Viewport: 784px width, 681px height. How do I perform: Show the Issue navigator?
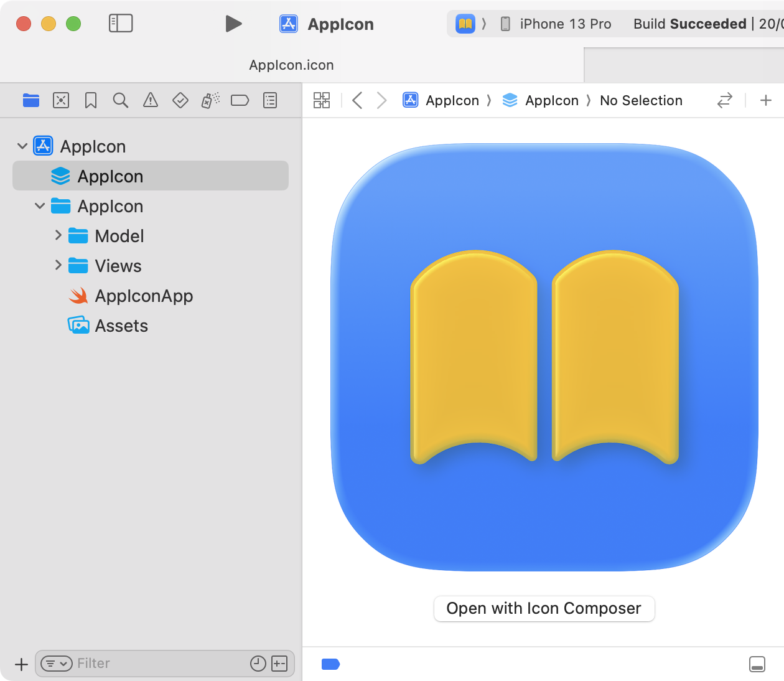[150, 100]
